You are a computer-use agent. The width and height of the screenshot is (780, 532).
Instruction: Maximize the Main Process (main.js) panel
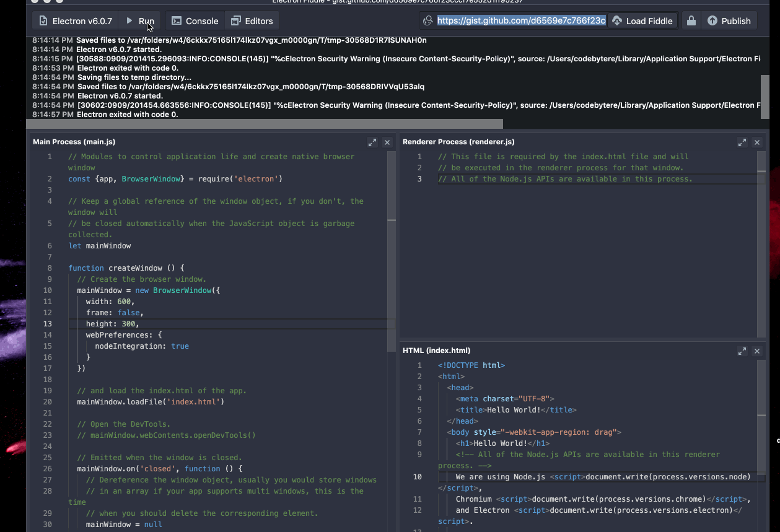372,142
